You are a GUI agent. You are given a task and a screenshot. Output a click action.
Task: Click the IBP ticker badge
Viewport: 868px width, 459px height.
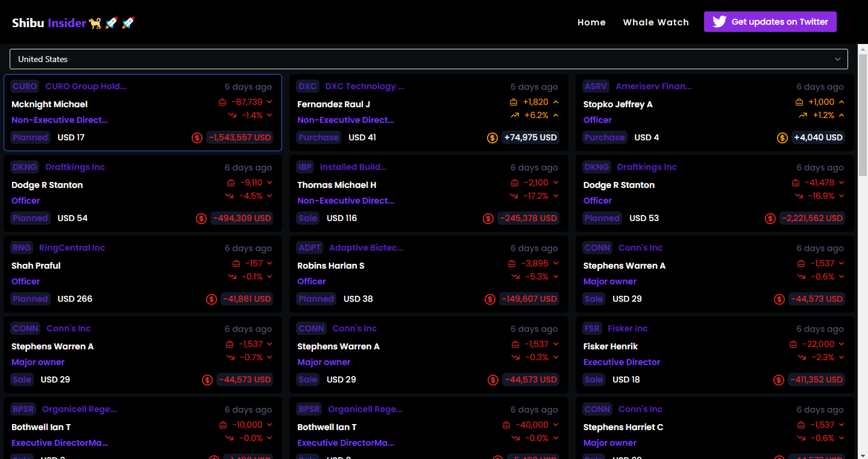pos(305,167)
